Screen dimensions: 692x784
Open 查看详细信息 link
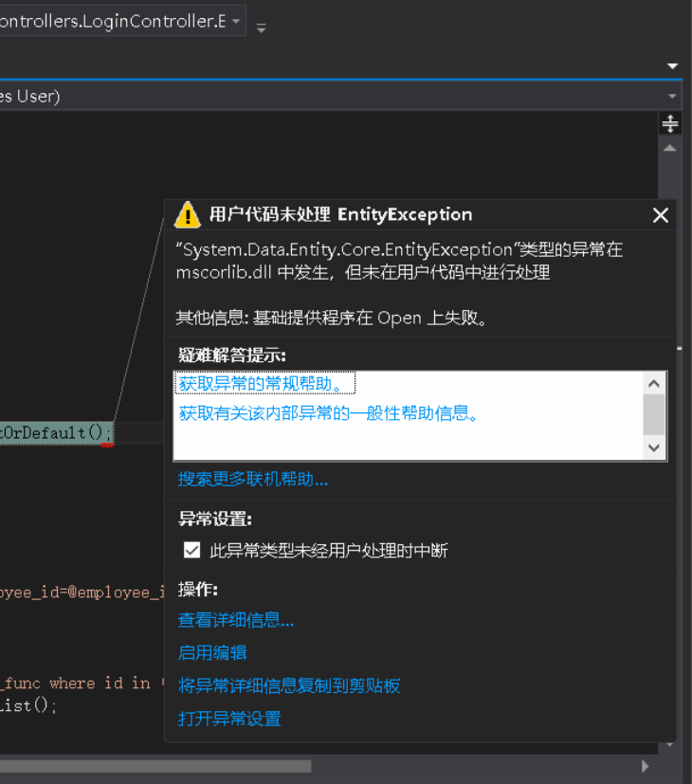click(236, 620)
